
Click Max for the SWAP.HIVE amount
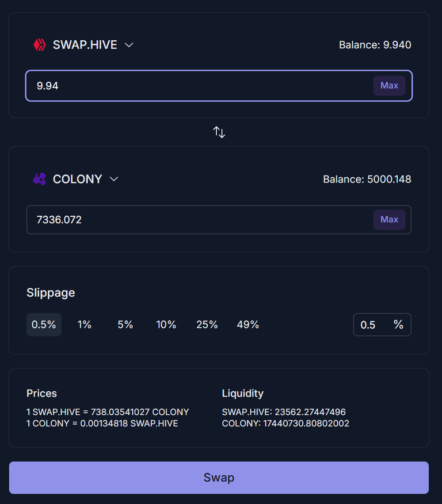tap(389, 86)
